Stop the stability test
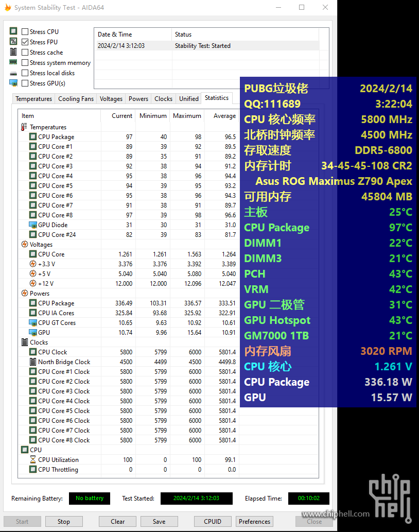The image size is (419, 532). tap(64, 522)
